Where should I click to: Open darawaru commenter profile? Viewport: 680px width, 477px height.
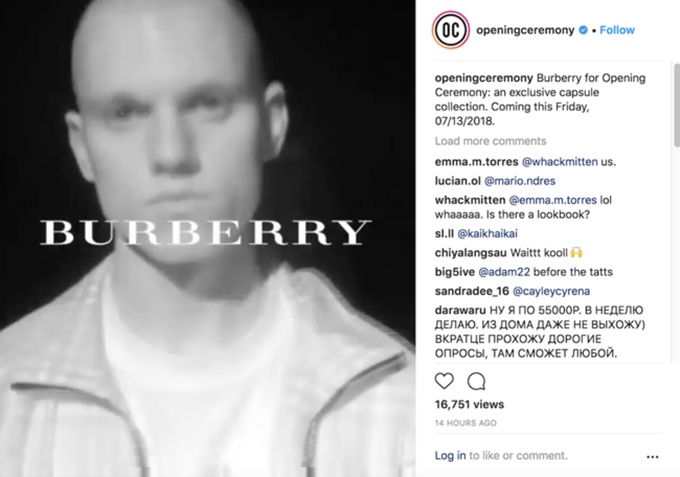460,310
